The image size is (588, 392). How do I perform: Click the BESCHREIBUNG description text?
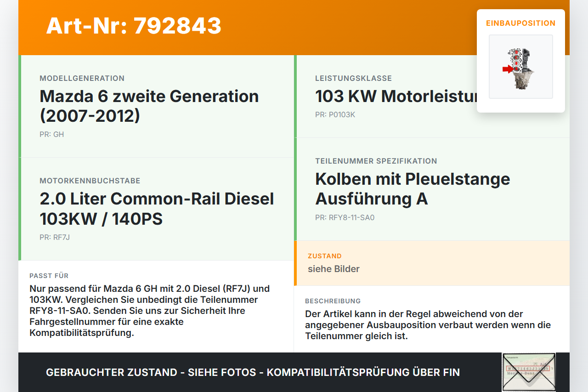coord(428,325)
